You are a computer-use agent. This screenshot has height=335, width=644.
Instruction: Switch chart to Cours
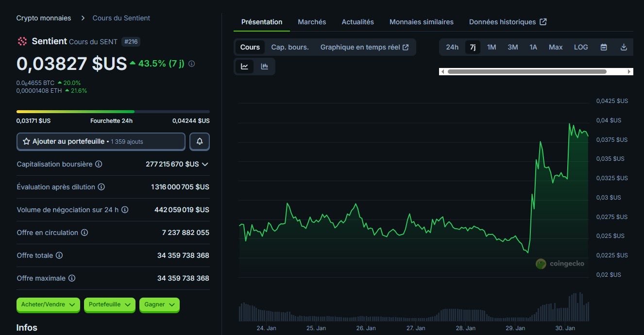250,47
